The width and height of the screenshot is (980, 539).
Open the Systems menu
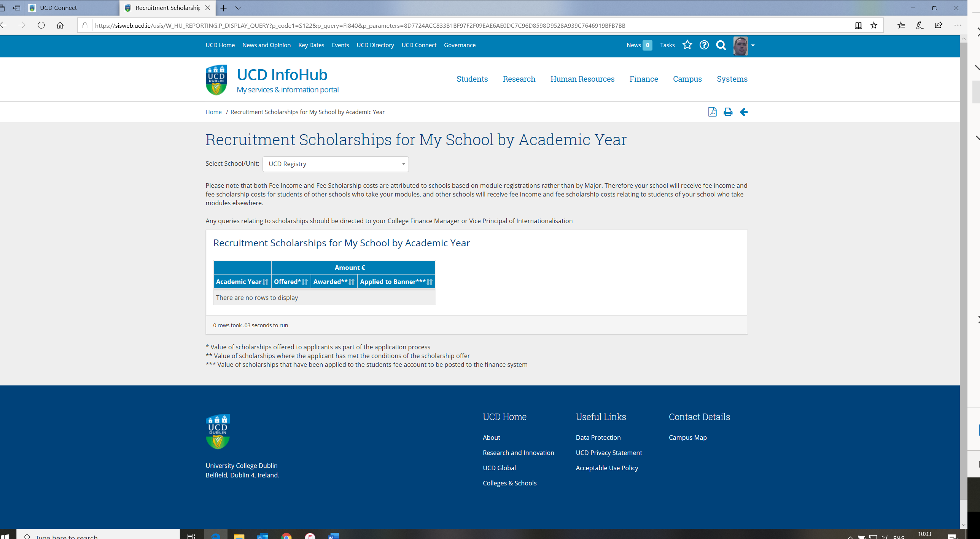coord(732,79)
